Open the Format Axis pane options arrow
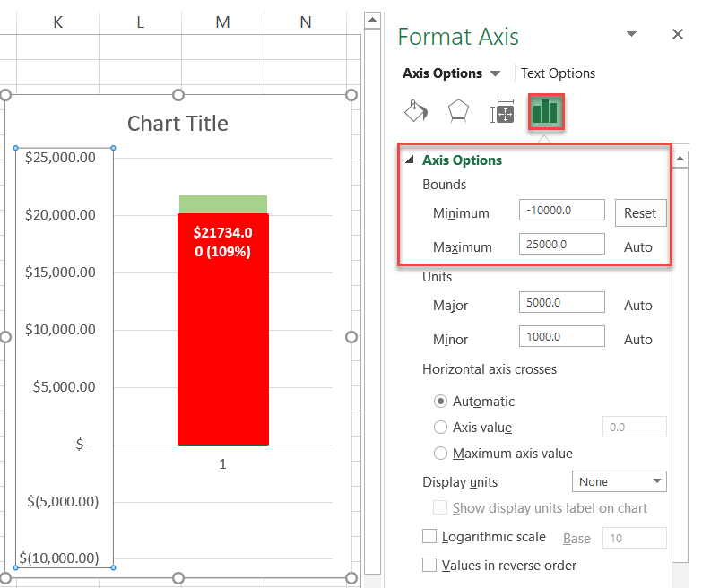 click(x=632, y=34)
